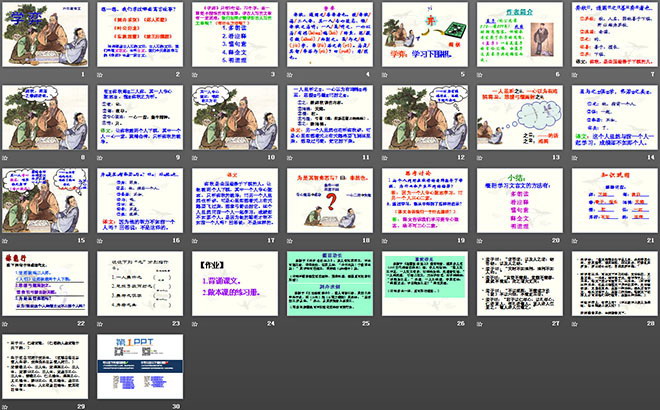Click animation star icon under slide 5
Image resolution: width=660 pixels, height=410 pixels.
pyautogui.click(x=385, y=75)
